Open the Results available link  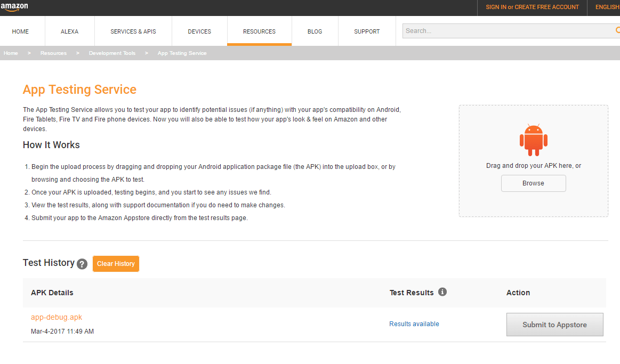click(x=414, y=324)
